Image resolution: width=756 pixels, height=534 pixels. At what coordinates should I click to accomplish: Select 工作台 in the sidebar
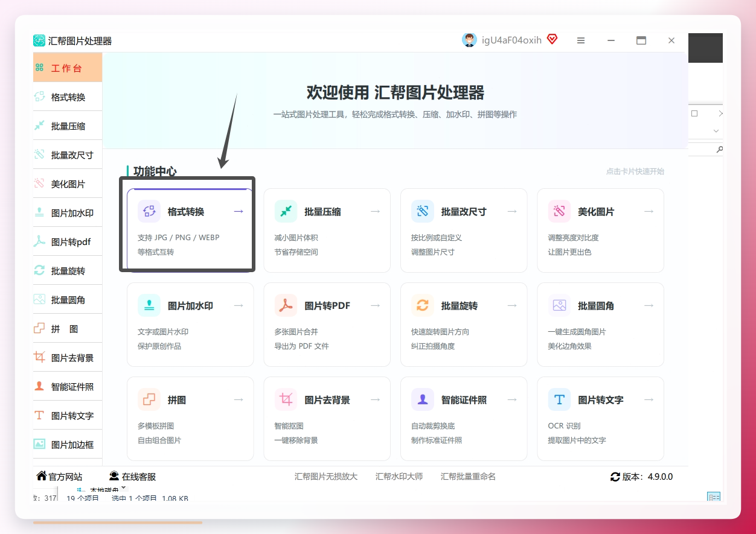coord(68,68)
